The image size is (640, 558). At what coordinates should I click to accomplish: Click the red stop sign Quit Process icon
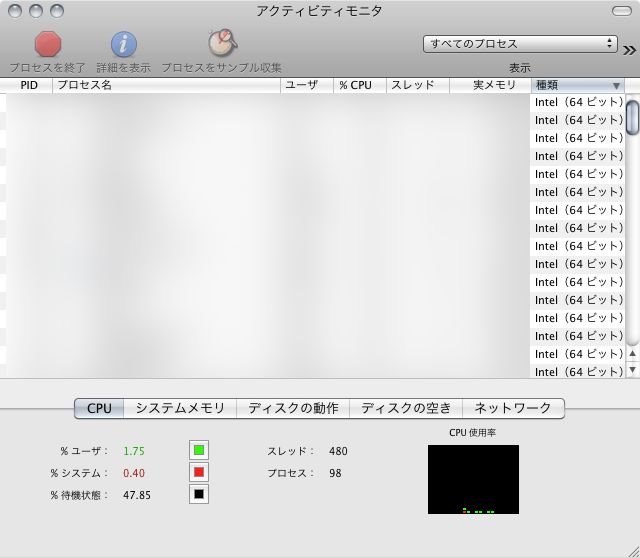(48, 44)
